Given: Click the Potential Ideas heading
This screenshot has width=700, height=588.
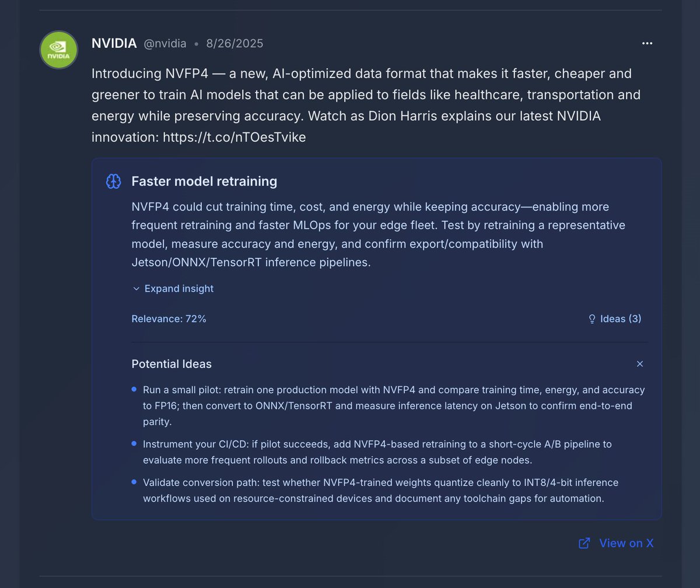Looking at the screenshot, I should pyautogui.click(x=171, y=364).
